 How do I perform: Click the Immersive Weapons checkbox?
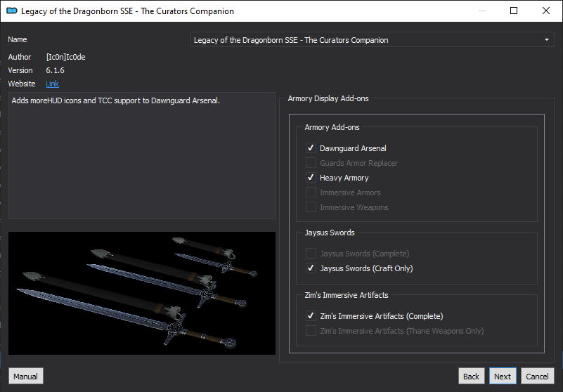click(x=311, y=207)
